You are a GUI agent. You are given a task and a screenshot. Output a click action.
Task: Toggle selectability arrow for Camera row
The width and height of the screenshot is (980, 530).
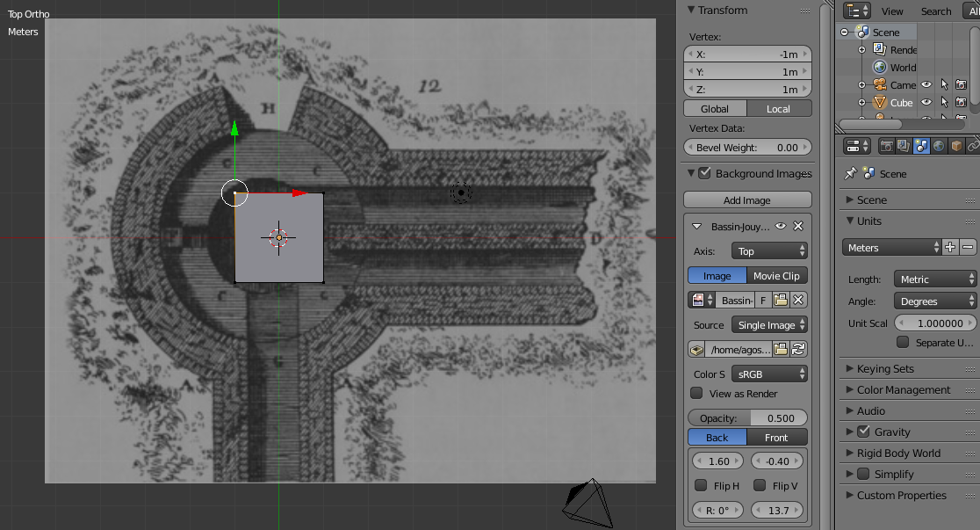click(x=944, y=84)
